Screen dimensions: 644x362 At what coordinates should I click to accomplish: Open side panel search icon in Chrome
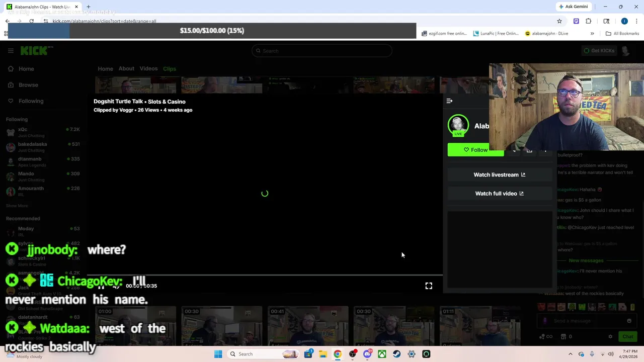[x=606, y=21]
